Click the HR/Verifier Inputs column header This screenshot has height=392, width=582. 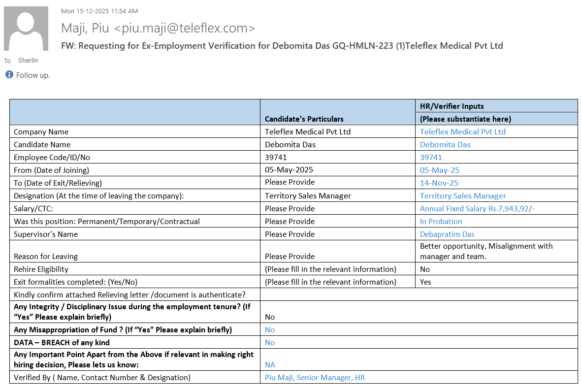[x=452, y=106]
